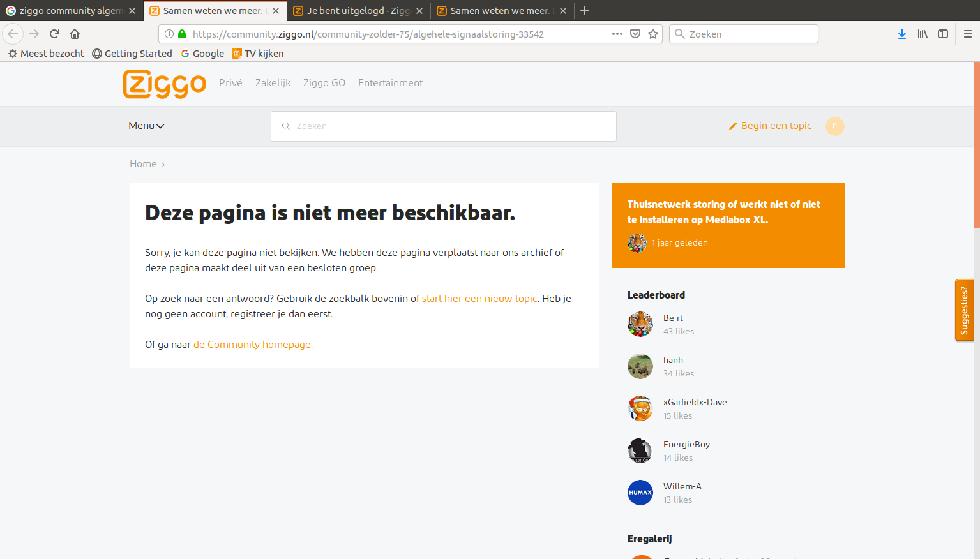Click the TV kijken bookmark
Screen dimensions: 980x559
(x=259, y=54)
